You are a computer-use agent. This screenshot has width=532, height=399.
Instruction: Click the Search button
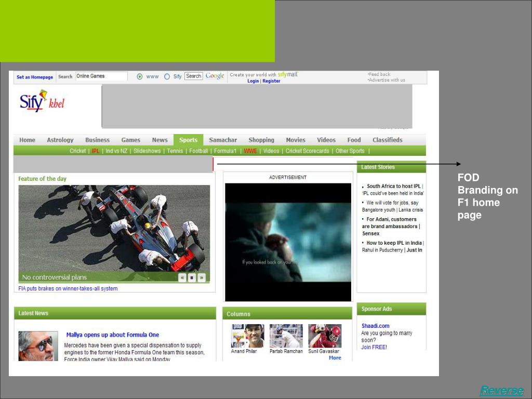pyautogui.click(x=194, y=76)
